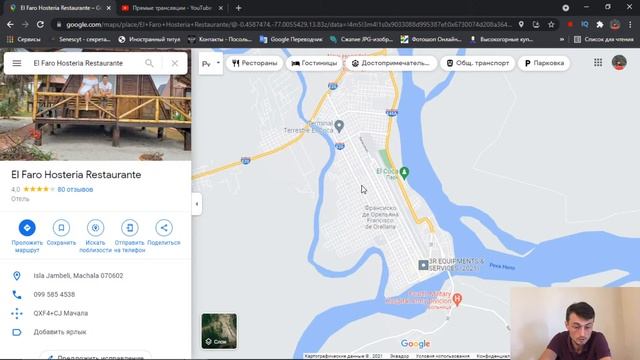Viewport: 640px width, 360px height.
Task: Open the Иностранный титул bookmark
Action: pos(149,39)
